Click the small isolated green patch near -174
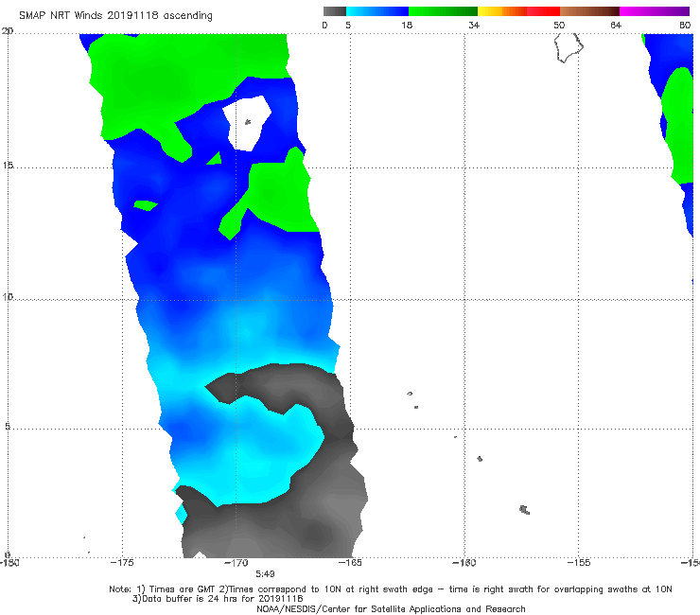Image resolution: width=700 pixels, height=615 pixels. 146,205
